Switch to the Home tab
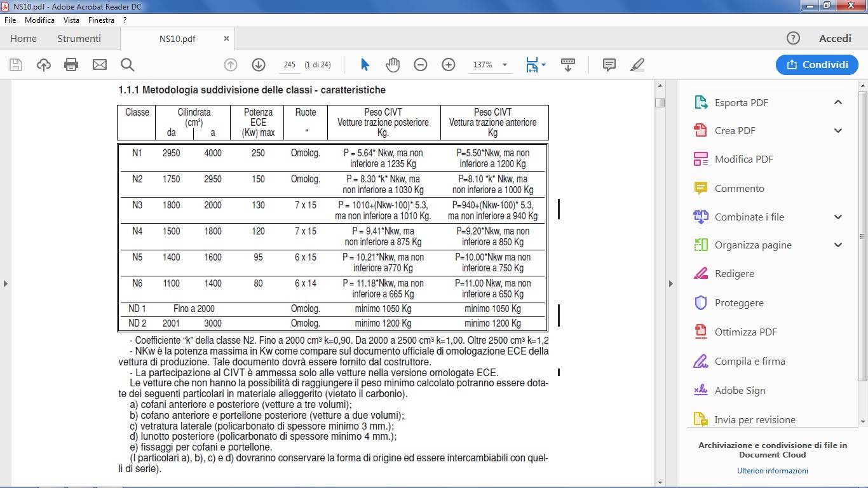Screen dimensions: 868x488 tap(24, 39)
